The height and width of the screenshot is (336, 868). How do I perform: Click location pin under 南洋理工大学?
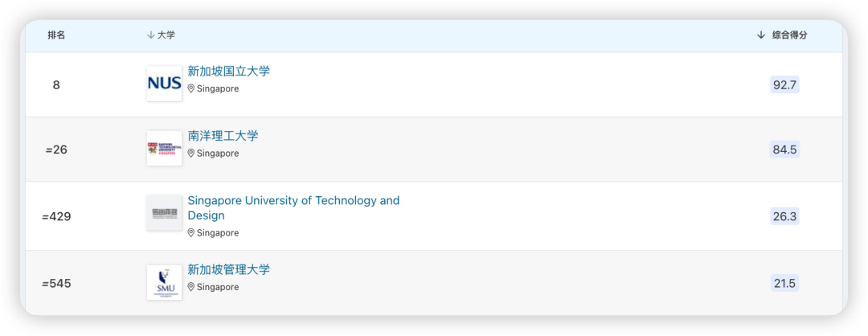(191, 153)
